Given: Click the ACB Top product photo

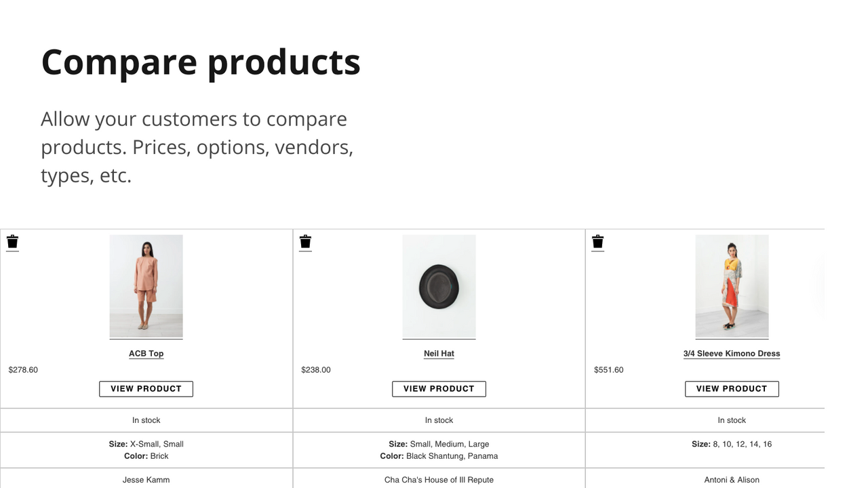Looking at the screenshot, I should [x=146, y=286].
